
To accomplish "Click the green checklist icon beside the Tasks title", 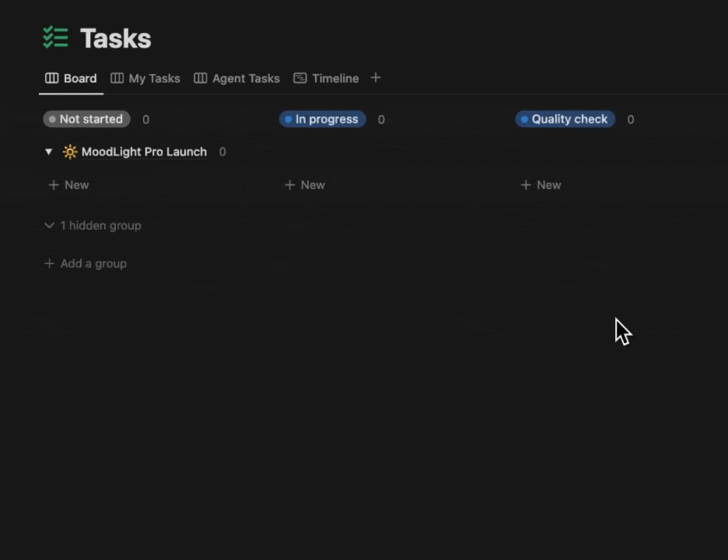I will (55, 37).
